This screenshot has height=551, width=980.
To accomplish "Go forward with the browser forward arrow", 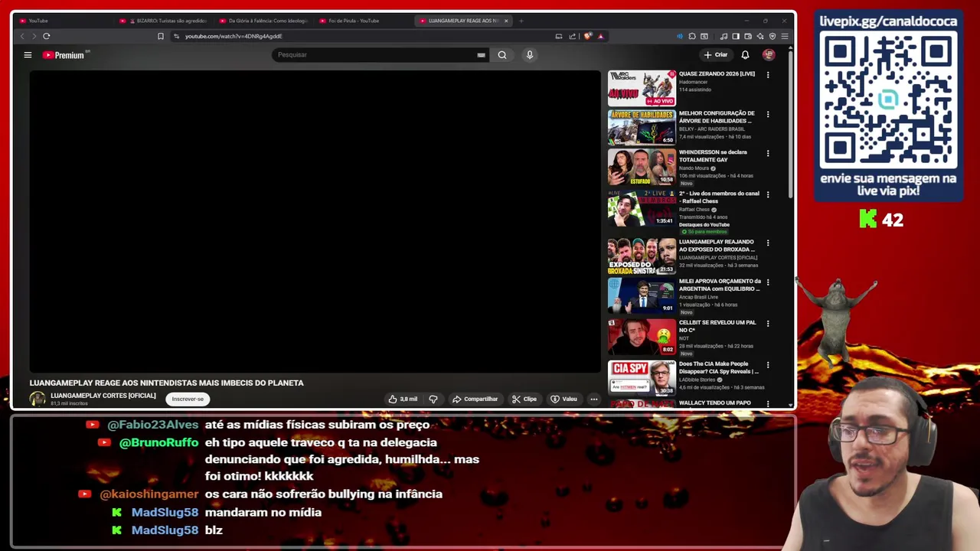I will [x=34, y=36].
